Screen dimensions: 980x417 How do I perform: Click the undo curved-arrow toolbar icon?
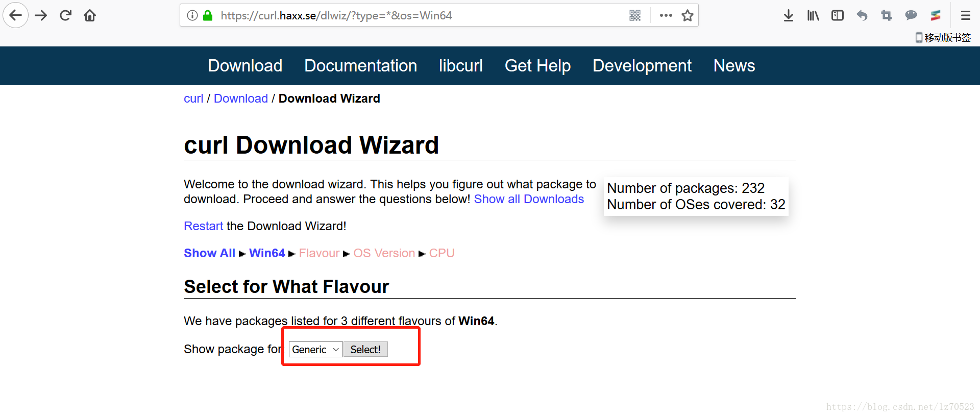pos(862,15)
